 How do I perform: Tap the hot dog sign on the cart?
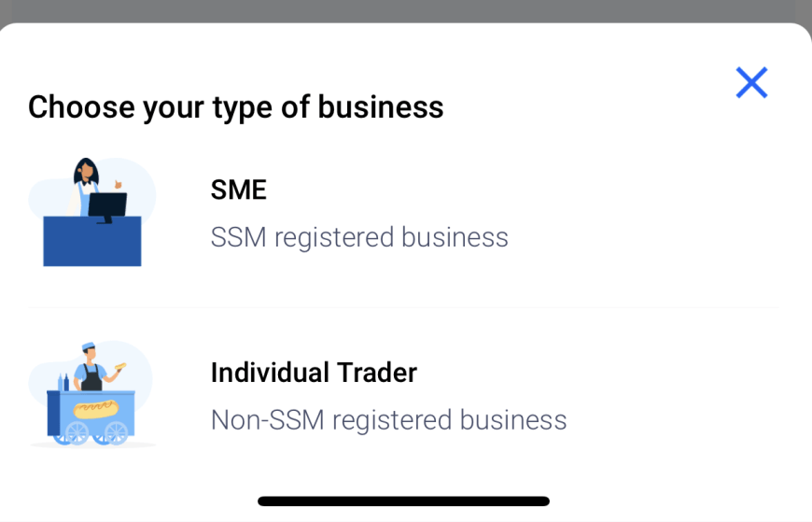(96, 409)
